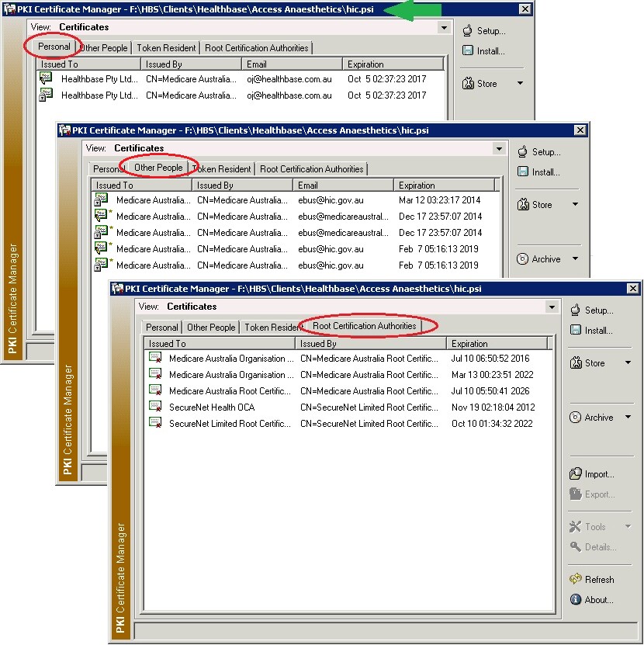Select Root Certification Authorities tab in front window

click(x=365, y=326)
